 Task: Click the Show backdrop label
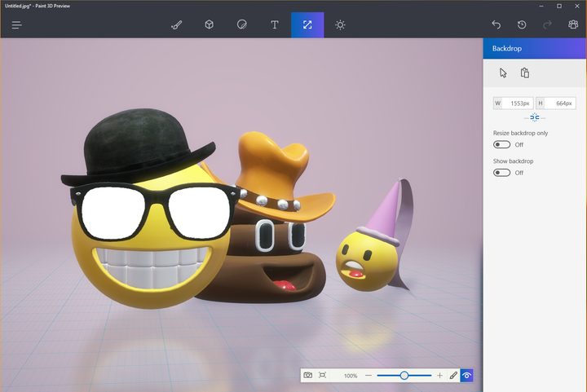coord(514,161)
